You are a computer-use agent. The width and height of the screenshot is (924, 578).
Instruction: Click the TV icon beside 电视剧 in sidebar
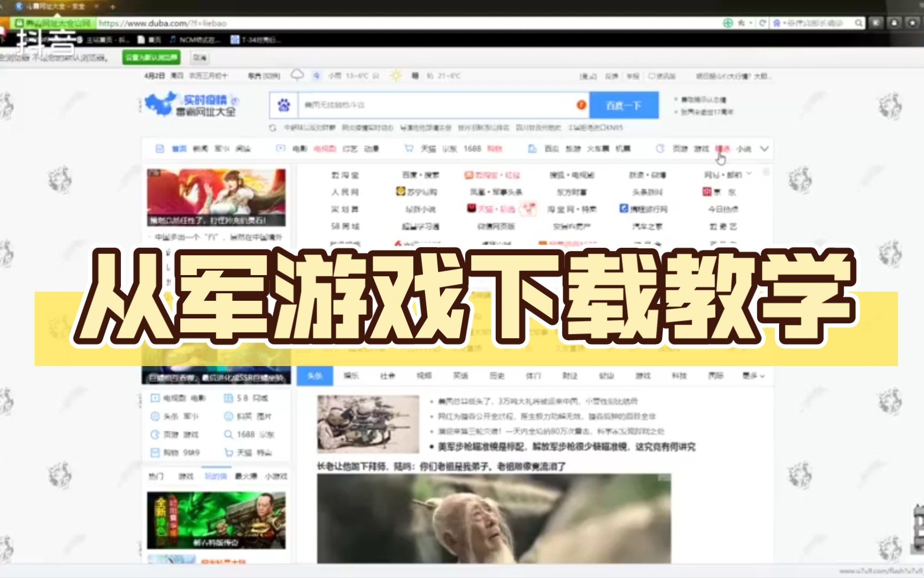click(155, 398)
